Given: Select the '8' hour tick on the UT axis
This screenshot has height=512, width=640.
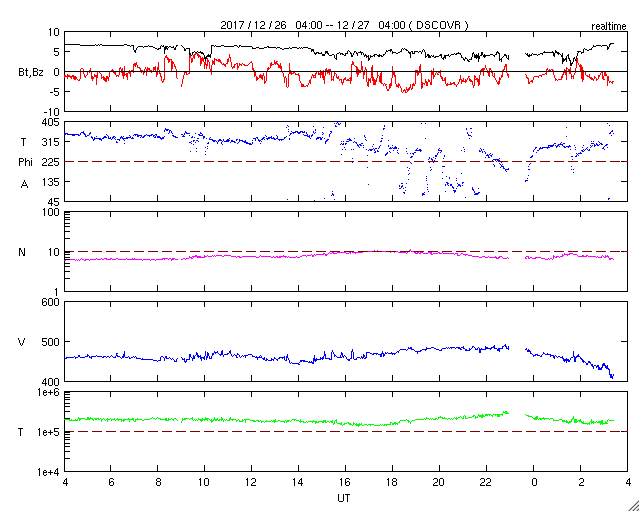Looking at the screenshot, I should 158,482.
